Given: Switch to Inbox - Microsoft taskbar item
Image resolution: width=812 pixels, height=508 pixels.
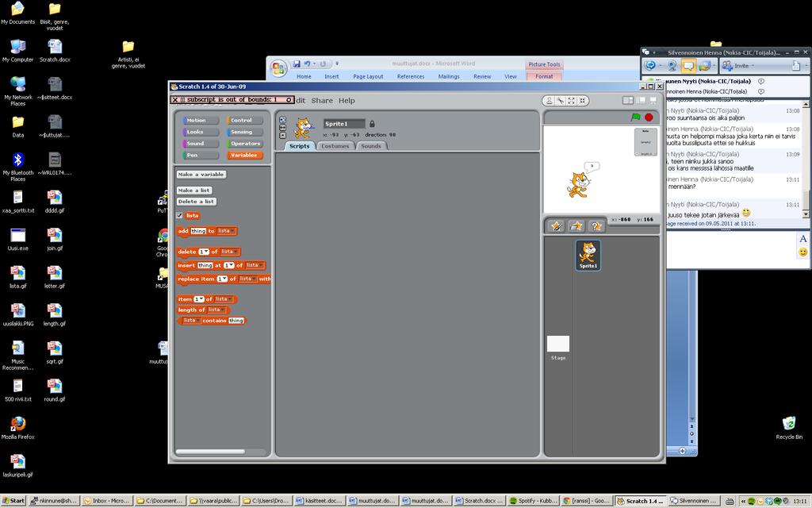Looking at the screenshot, I should pyautogui.click(x=107, y=501).
